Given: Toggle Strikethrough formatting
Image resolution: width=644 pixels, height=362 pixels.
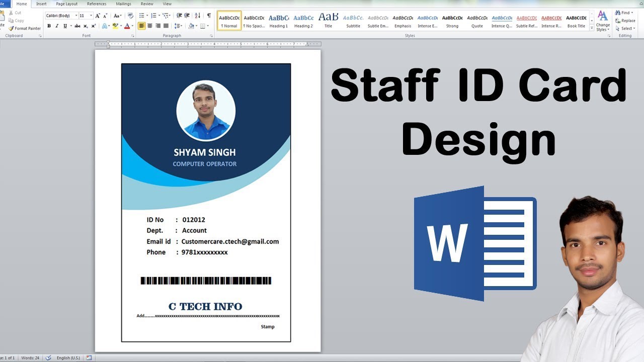Looking at the screenshot, I should coord(77,26).
